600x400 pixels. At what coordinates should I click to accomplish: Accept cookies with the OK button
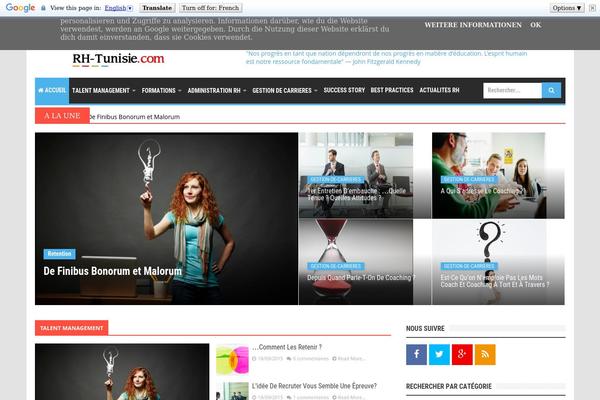(535, 25)
